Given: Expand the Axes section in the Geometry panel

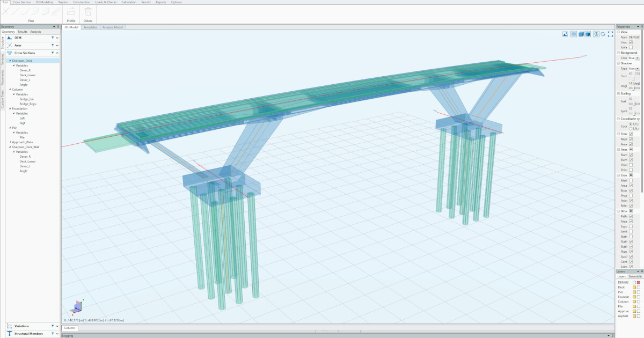Looking at the screenshot, I should click(57, 46).
